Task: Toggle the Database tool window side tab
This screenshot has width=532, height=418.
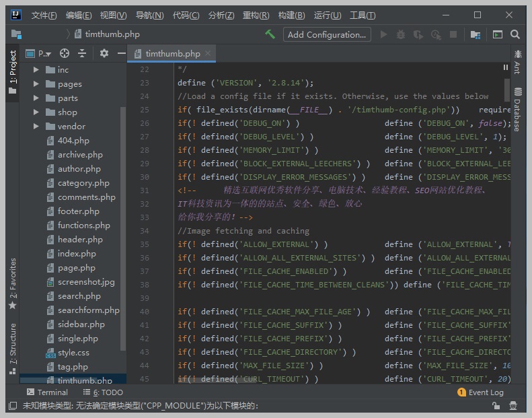Action: coord(517,109)
